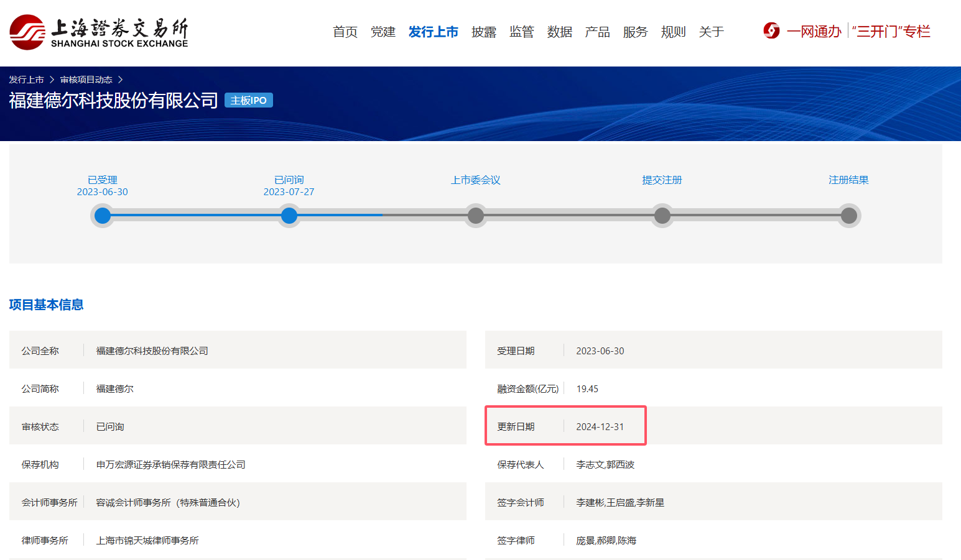The image size is (961, 560).
Task: Select the 发行上市 menu item
Action: [434, 32]
